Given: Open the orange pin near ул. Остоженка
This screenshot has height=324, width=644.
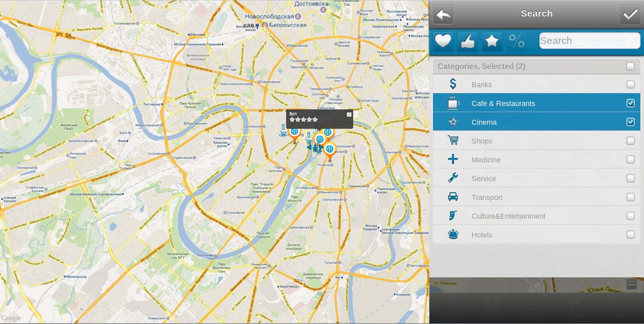Looking at the screenshot, I should click(294, 135).
